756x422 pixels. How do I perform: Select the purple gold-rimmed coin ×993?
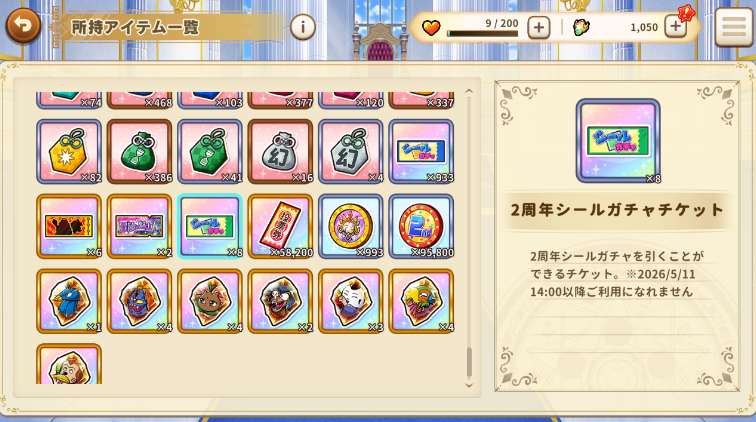point(351,226)
